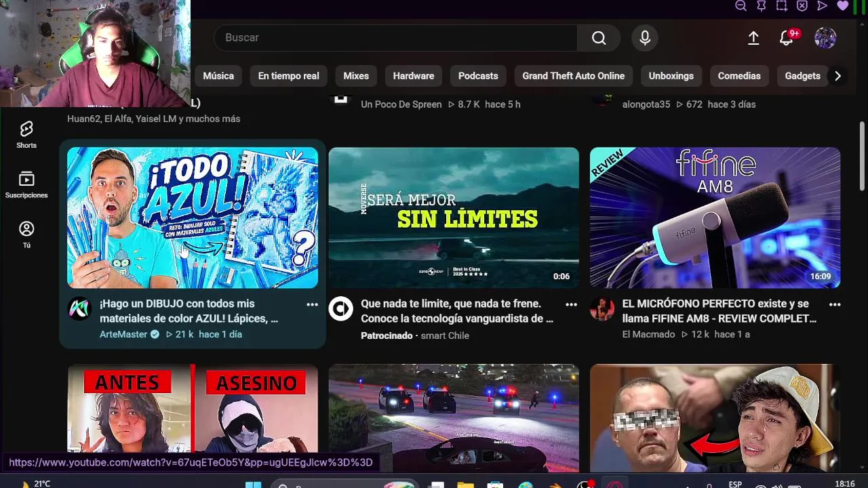The image size is (868, 488).
Task: Open the account profile avatar
Action: (x=825, y=38)
